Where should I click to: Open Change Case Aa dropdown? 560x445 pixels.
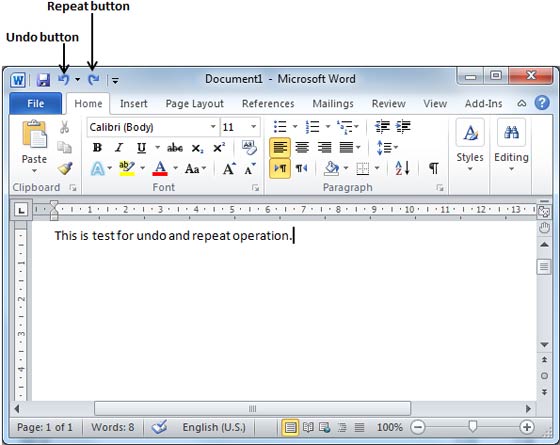(x=195, y=169)
